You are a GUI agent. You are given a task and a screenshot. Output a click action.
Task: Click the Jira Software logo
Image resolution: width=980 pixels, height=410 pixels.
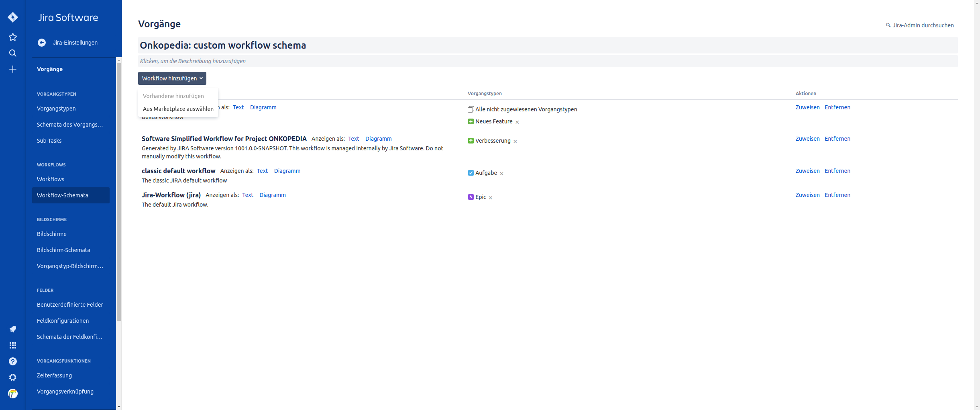(x=68, y=17)
